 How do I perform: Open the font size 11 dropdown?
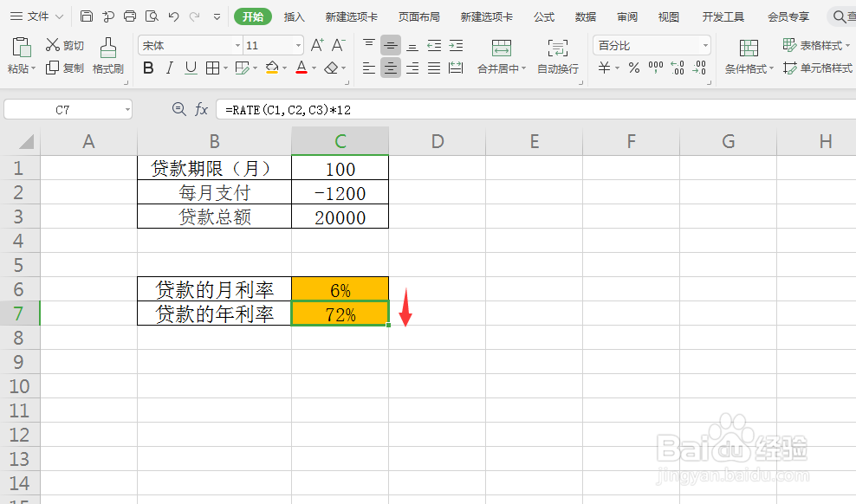point(298,46)
